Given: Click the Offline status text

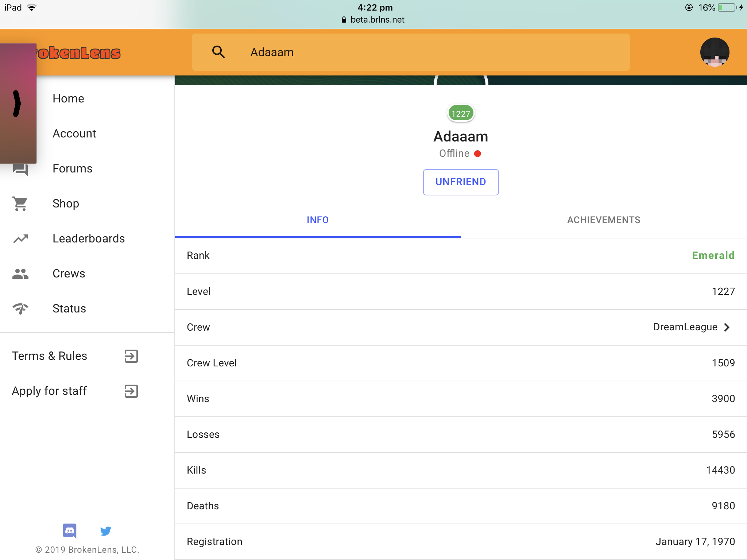Looking at the screenshot, I should coord(454,153).
